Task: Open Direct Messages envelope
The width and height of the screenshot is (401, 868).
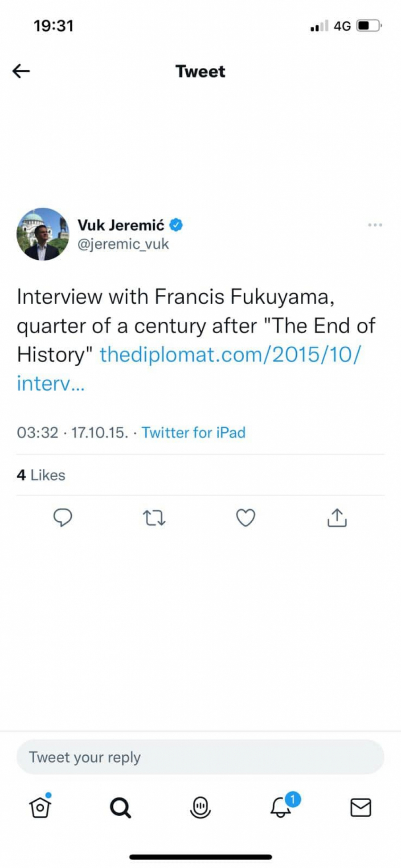Action: [360, 807]
